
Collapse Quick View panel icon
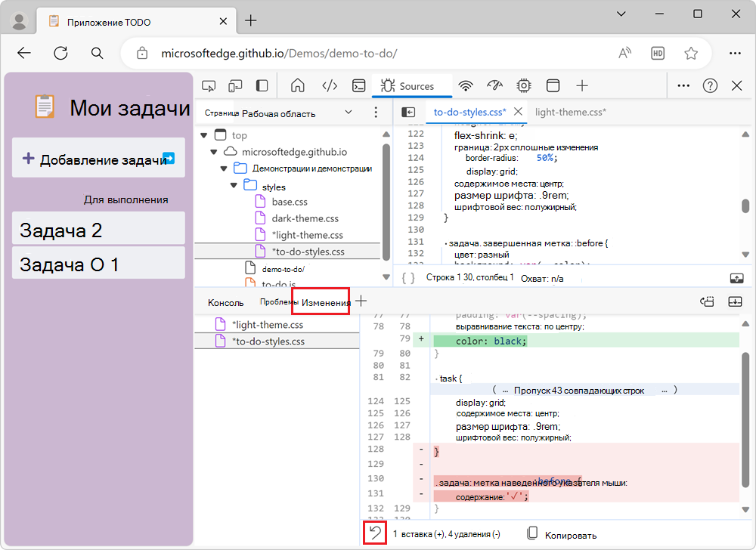[x=735, y=302]
